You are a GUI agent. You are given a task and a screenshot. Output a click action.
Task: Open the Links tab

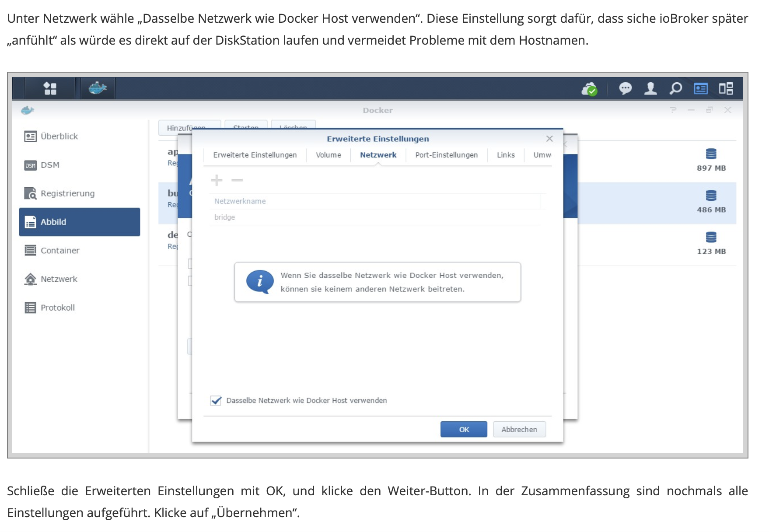coord(506,155)
